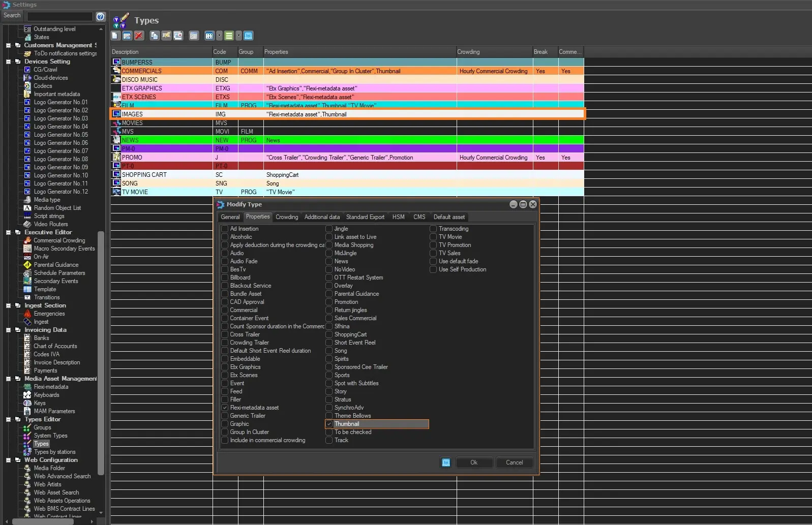Tick the TV Movie property checkbox
Screen dimensions: 812x525
(433, 237)
